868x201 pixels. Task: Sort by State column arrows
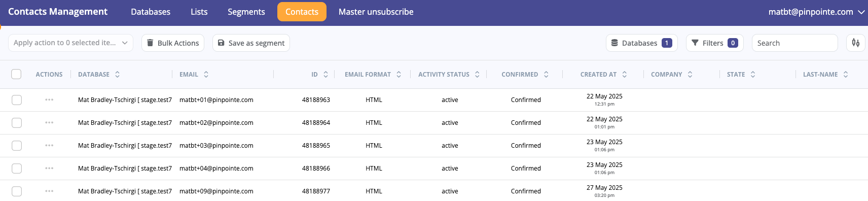pos(753,75)
